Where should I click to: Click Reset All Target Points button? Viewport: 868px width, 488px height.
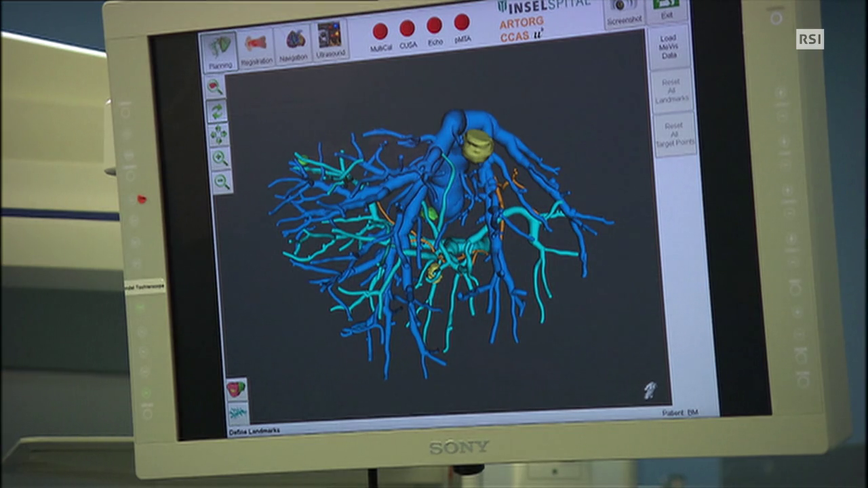point(674,135)
